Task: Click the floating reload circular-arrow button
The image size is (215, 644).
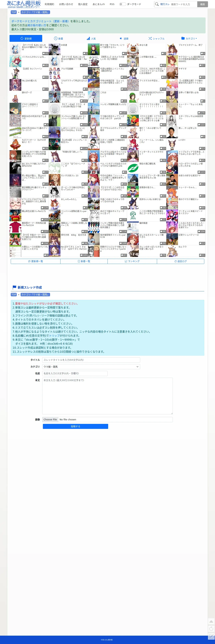Action: pyautogui.click(x=211, y=628)
